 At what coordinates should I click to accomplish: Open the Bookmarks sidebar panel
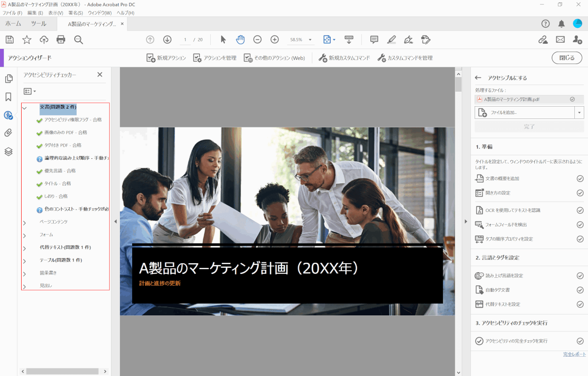pyautogui.click(x=8, y=97)
